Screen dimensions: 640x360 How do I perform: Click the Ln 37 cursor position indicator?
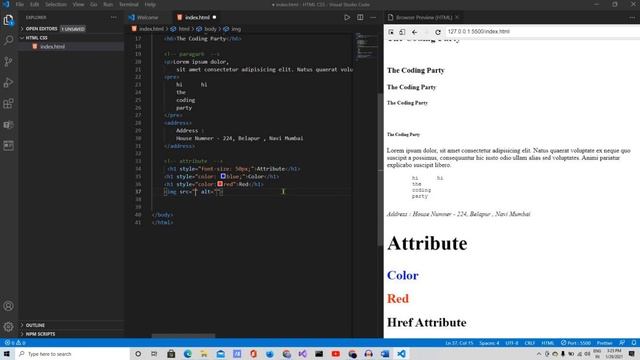(459, 343)
